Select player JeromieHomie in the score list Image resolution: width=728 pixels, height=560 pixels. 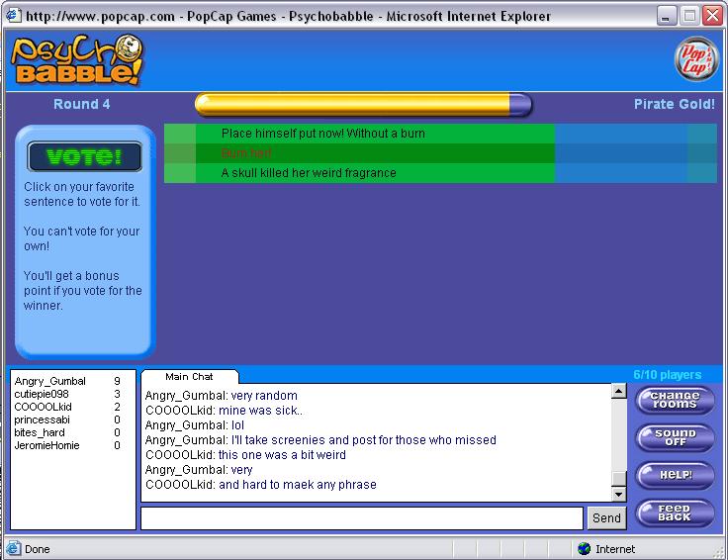tap(67, 445)
